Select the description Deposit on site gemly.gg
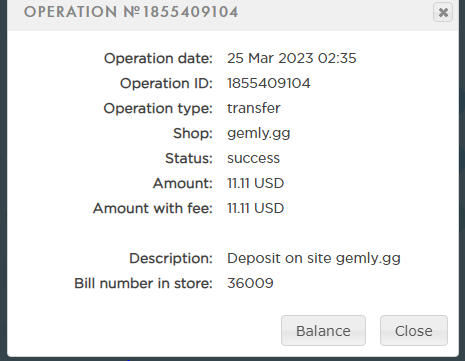The height and width of the screenshot is (361, 465). tap(314, 259)
